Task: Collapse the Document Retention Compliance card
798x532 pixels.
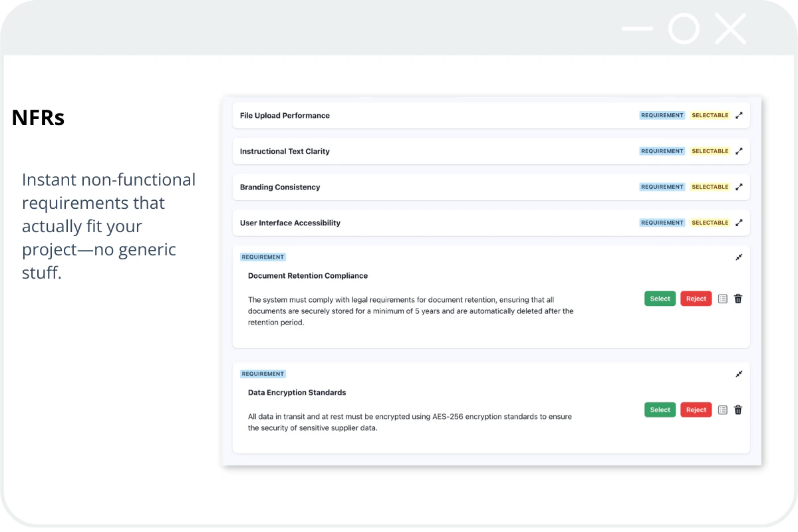Action: [x=739, y=257]
